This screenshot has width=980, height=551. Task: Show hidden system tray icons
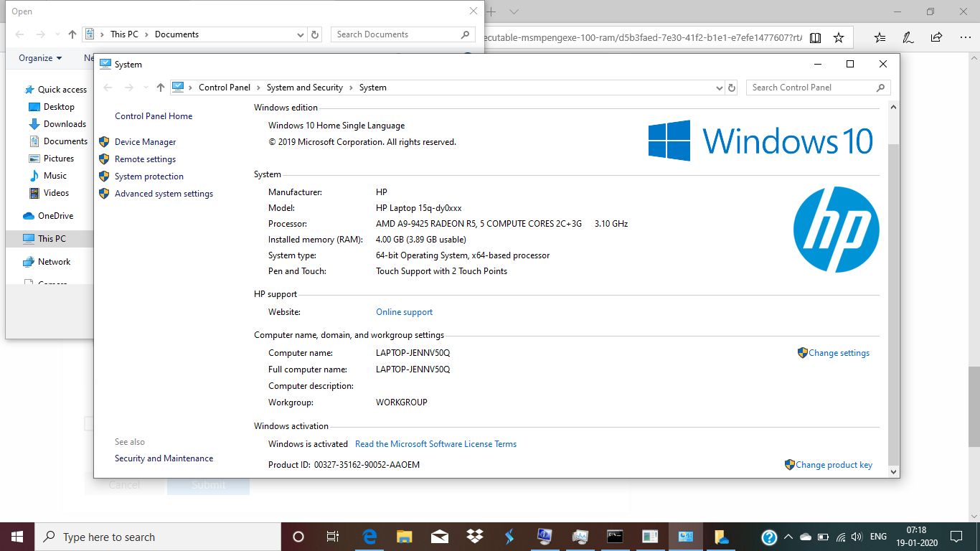(788, 537)
